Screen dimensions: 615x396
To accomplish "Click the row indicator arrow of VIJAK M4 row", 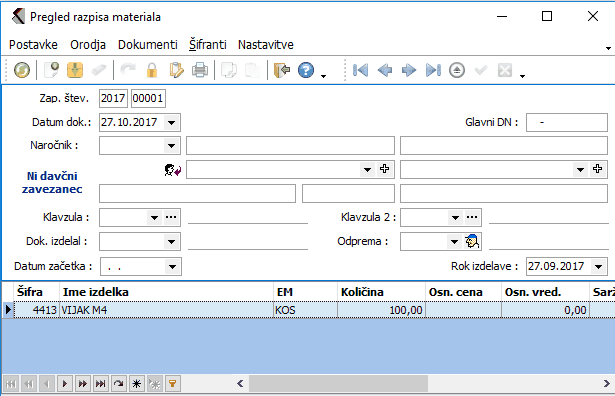I will [8, 310].
